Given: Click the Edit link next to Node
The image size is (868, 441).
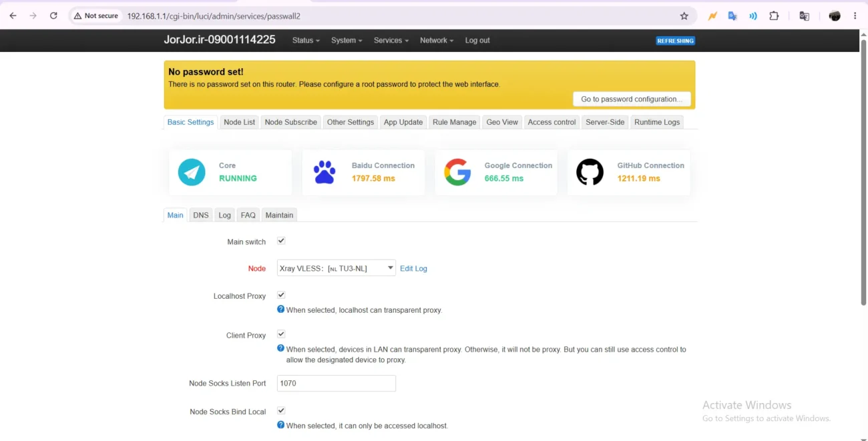Looking at the screenshot, I should tap(407, 268).
